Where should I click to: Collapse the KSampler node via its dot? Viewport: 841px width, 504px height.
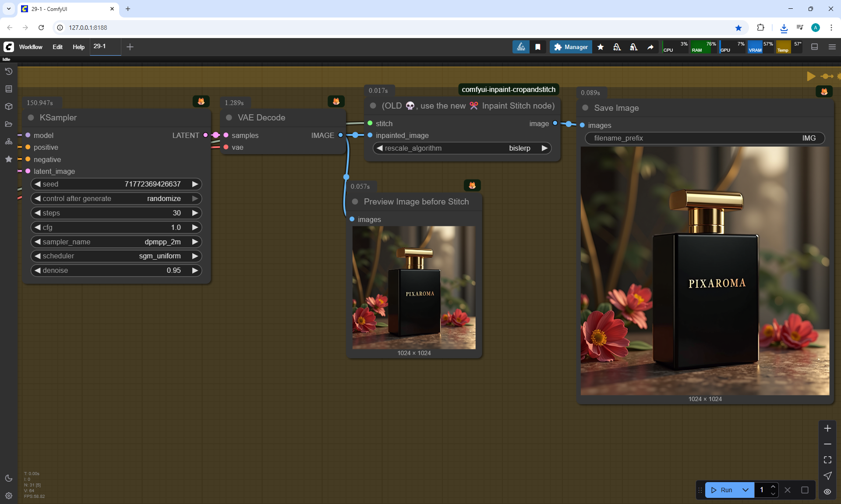click(31, 117)
